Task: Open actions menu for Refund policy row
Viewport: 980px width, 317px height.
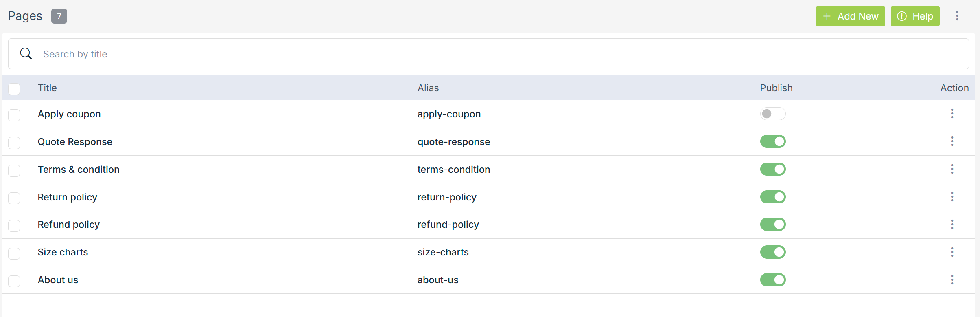Action: tap(952, 225)
